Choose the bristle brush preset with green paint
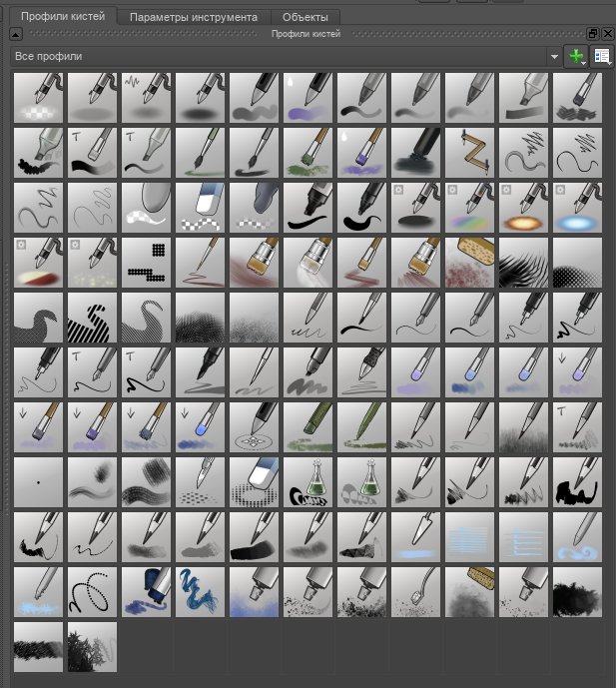This screenshot has height=688, width=616. (x=308, y=153)
